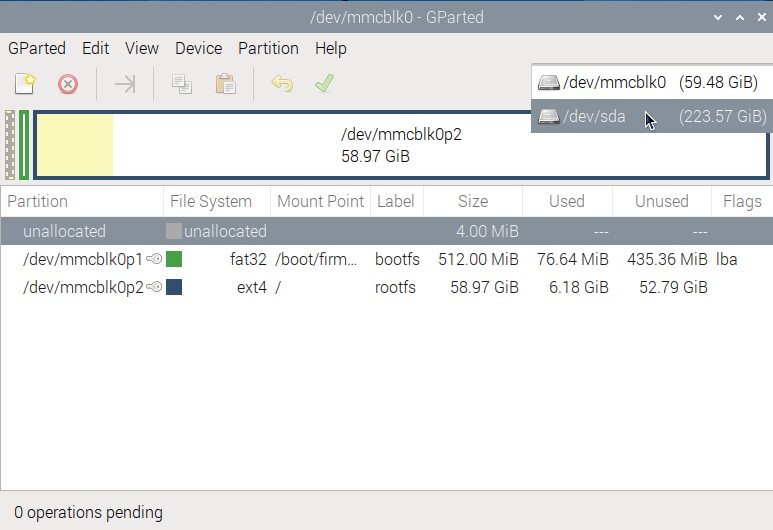Click the key icon next to /dev/mmcblk0p2
773x530 pixels.
point(154,287)
